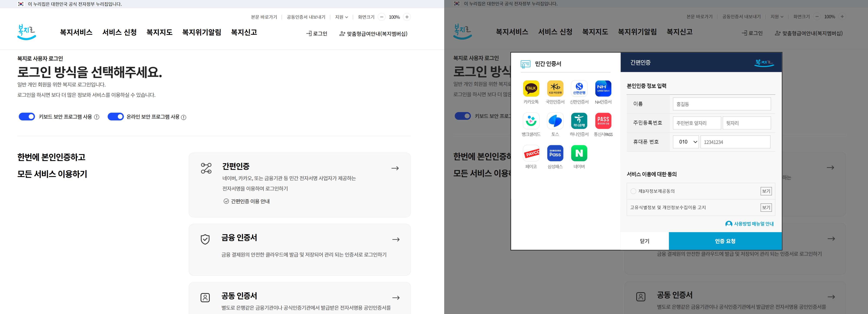Choose the PAYCO (페이코) icon
The height and width of the screenshot is (314, 868).
pos(531,153)
